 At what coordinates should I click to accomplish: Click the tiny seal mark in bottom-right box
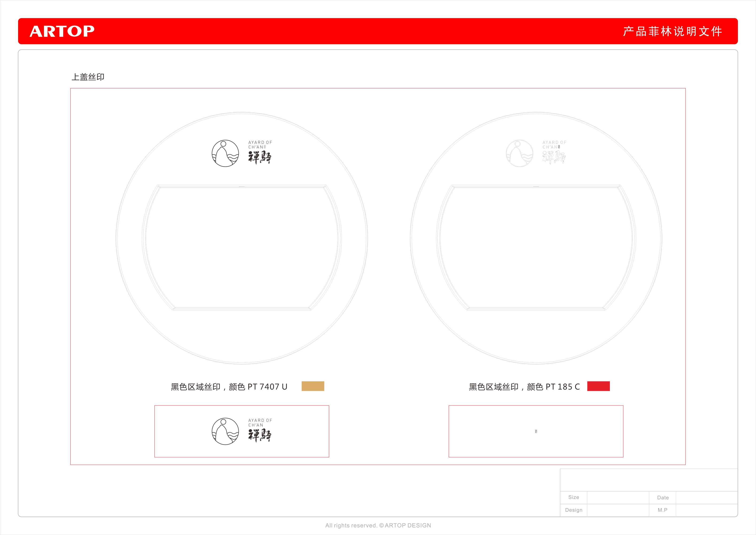pyautogui.click(x=536, y=431)
